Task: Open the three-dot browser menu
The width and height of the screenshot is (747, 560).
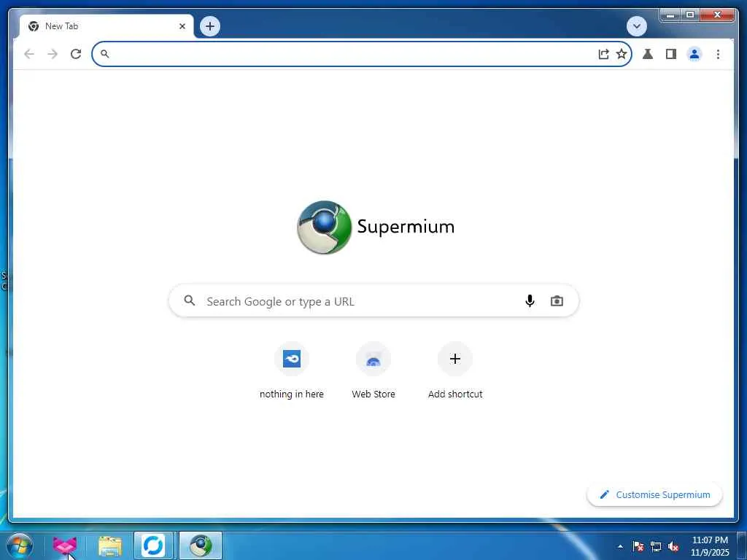Action: coord(718,54)
